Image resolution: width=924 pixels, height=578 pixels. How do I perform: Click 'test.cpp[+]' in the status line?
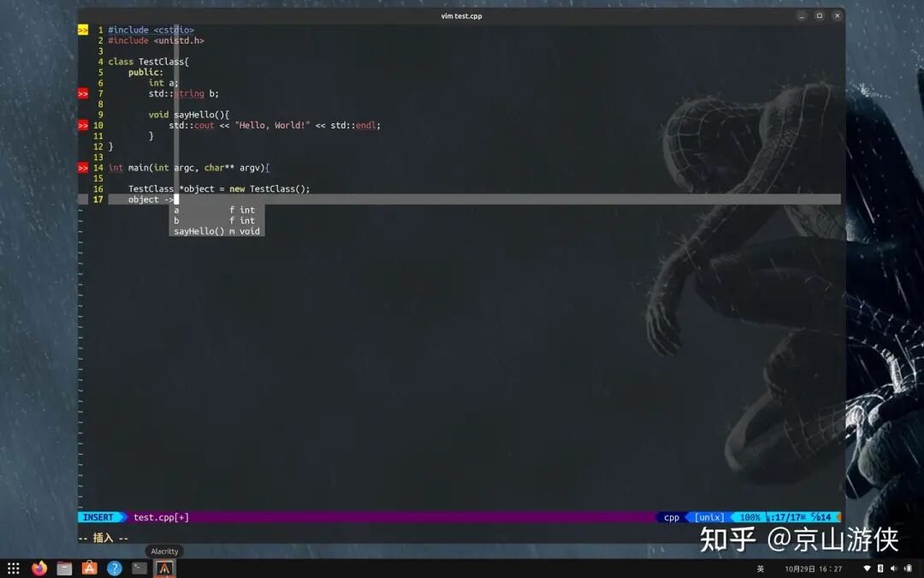(161, 517)
